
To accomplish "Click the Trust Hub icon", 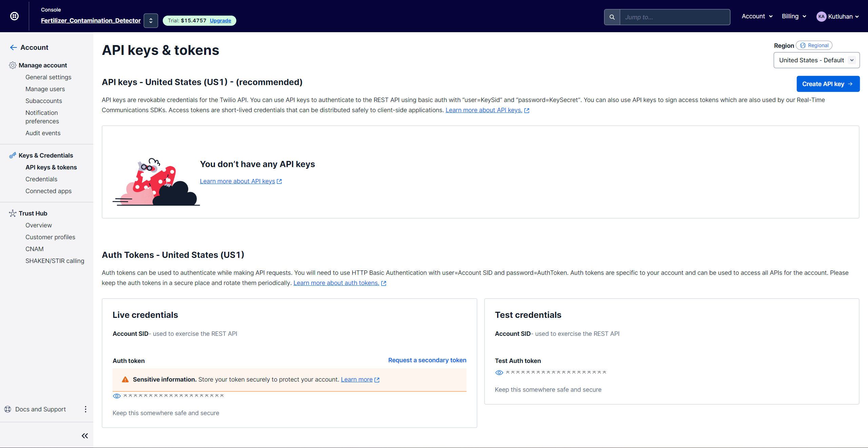I will [x=12, y=213].
